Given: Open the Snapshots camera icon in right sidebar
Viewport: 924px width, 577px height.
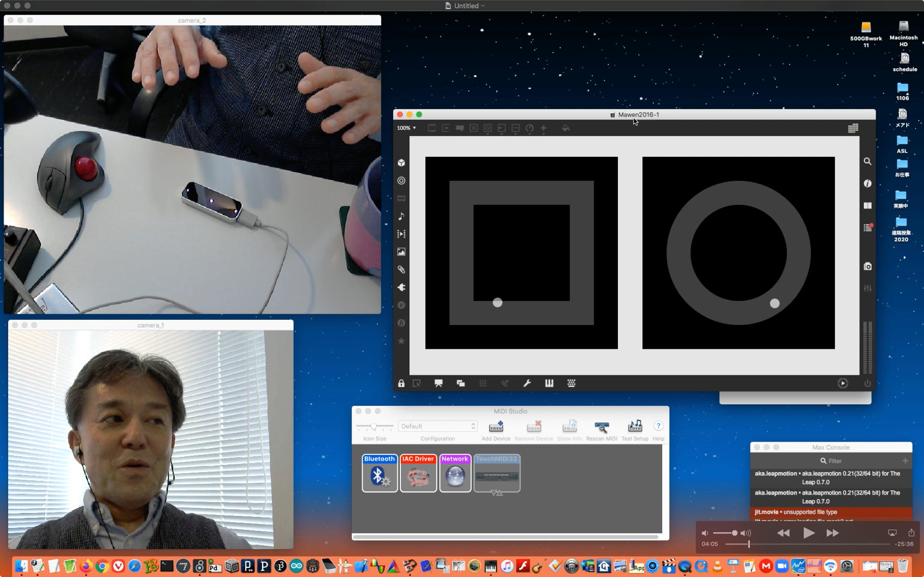Looking at the screenshot, I should tap(867, 266).
